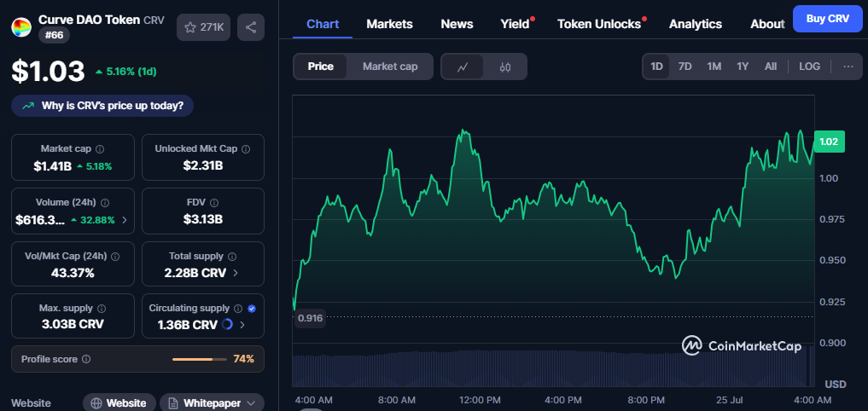
Task: Set chart range to 1M
Action: (714, 67)
